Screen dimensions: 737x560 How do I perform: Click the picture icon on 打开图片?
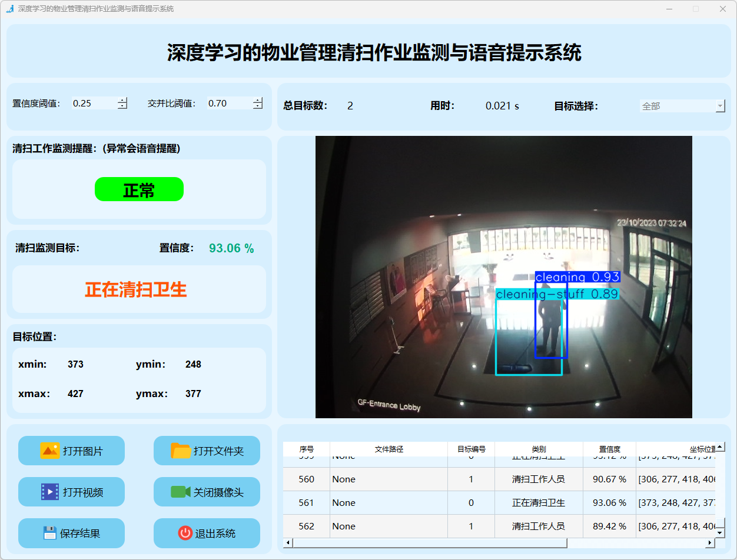click(49, 451)
